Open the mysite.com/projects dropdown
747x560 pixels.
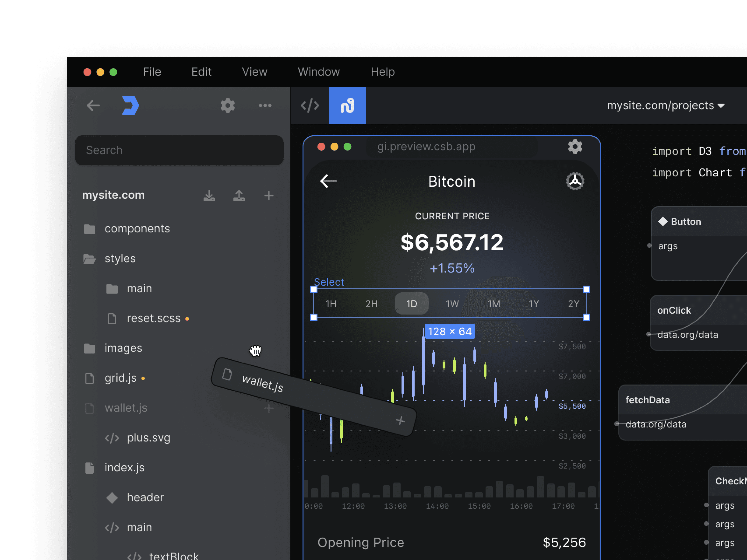click(665, 106)
